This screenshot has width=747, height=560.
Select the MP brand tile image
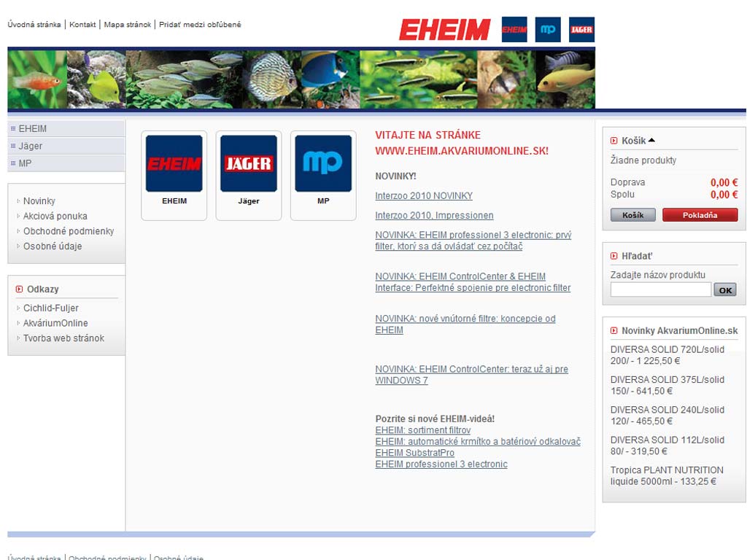[323, 163]
